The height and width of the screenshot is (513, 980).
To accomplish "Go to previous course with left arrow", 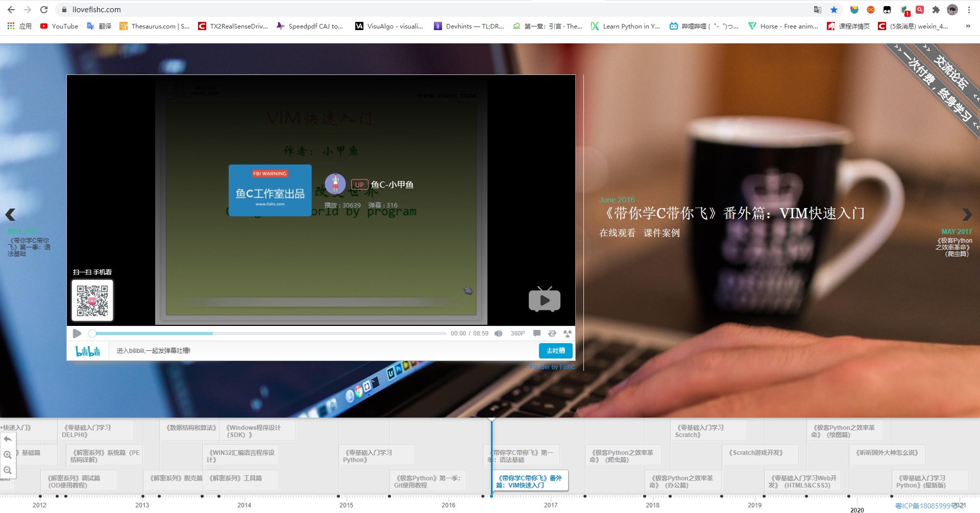I will (10, 215).
